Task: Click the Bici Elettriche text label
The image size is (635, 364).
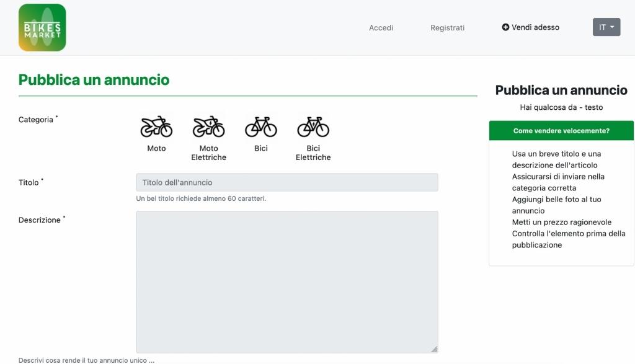Action: (313, 153)
